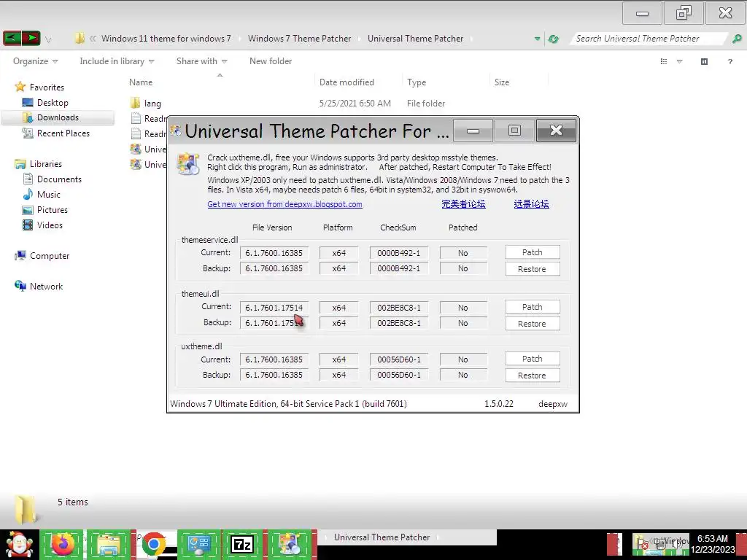
Task: Open 7-Zip from the taskbar
Action: click(x=242, y=544)
